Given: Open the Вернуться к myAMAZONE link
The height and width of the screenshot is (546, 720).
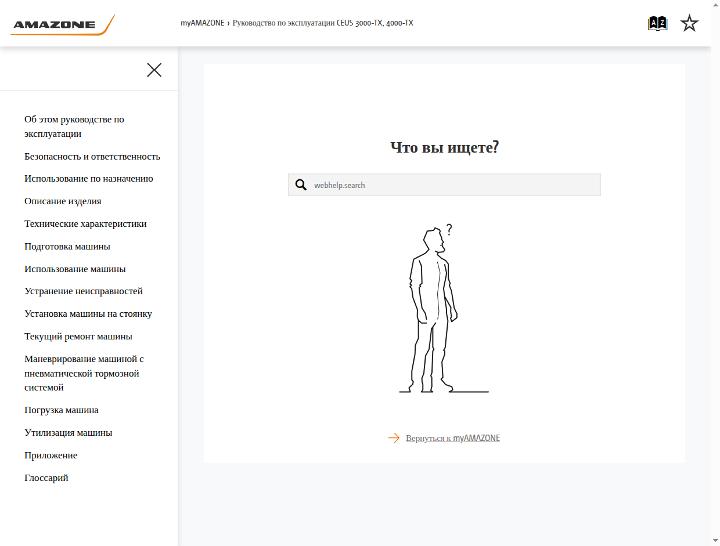Looking at the screenshot, I should point(453,438).
